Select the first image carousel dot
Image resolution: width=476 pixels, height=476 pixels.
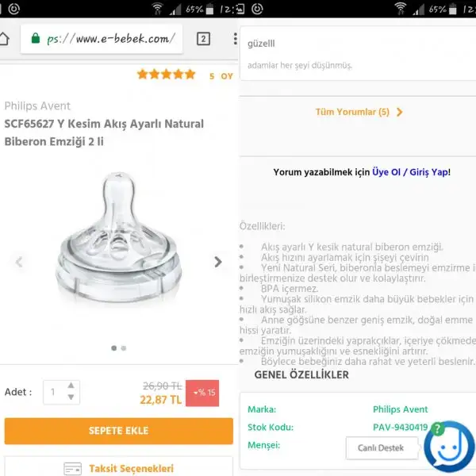tap(113, 348)
